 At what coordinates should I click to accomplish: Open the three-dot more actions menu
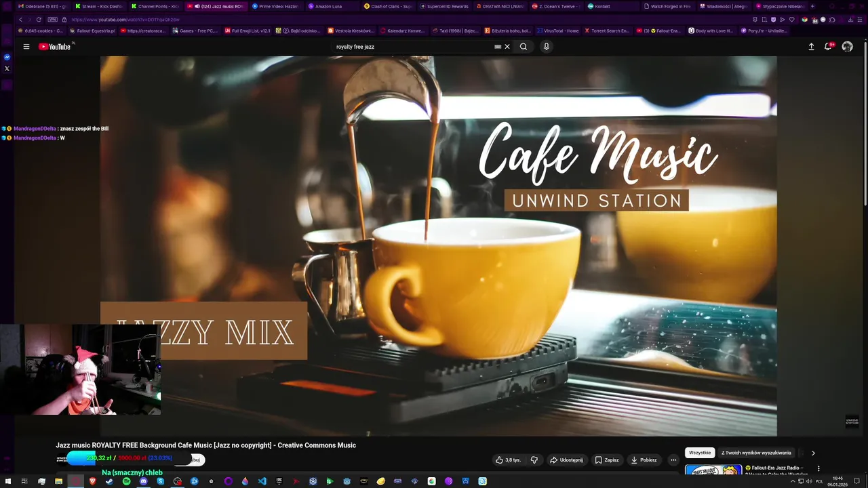pos(673,460)
